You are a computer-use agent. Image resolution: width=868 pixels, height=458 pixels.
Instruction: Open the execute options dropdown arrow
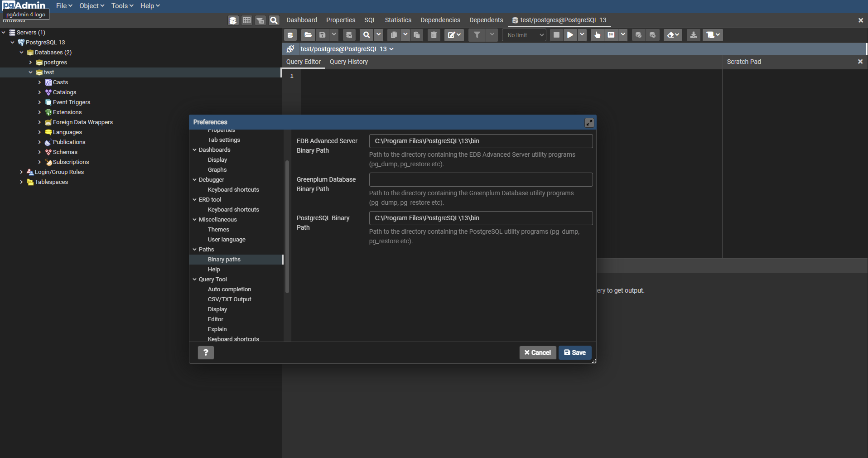point(582,35)
